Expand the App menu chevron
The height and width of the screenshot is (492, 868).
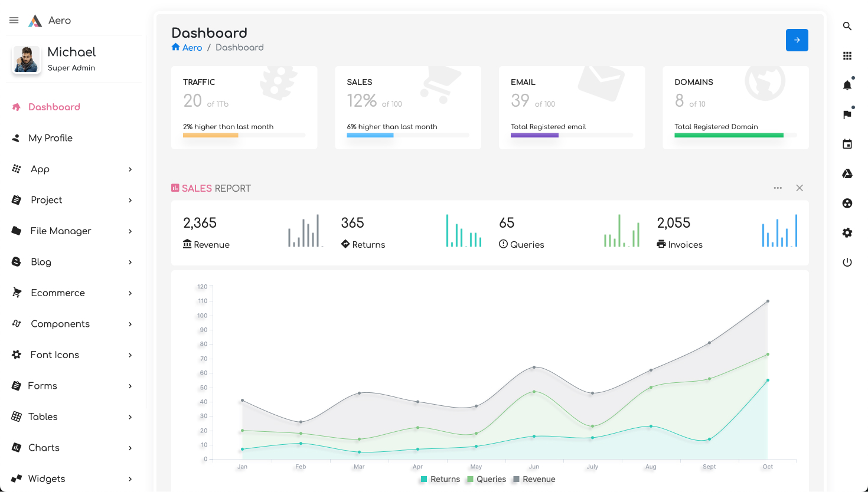(x=130, y=169)
